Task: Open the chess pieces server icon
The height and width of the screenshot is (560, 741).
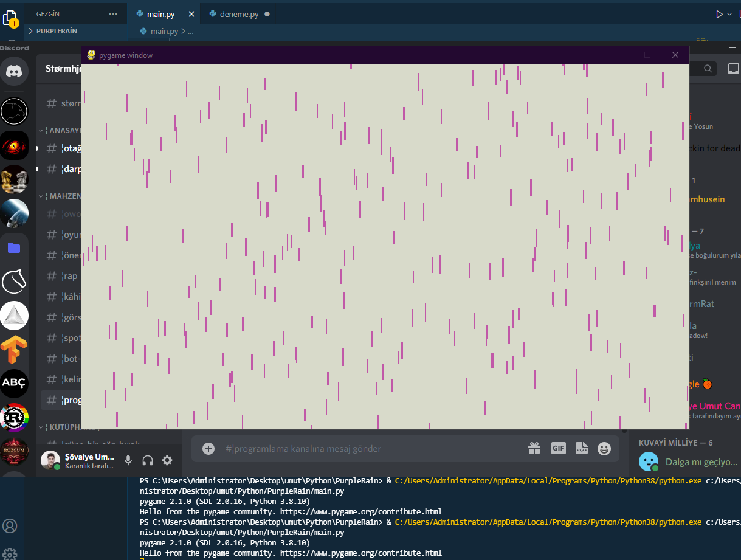Action: point(14,179)
